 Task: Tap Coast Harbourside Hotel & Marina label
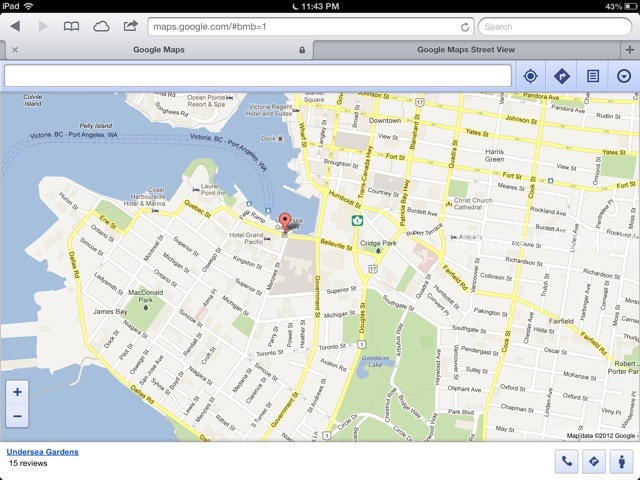coord(144,196)
